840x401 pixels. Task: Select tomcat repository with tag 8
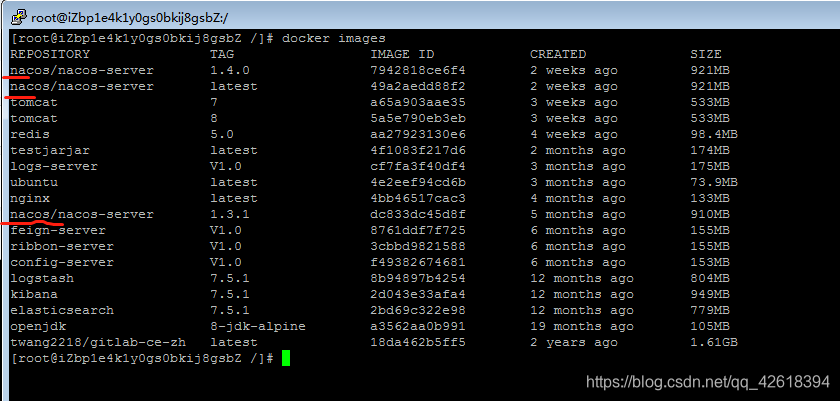pos(34,118)
